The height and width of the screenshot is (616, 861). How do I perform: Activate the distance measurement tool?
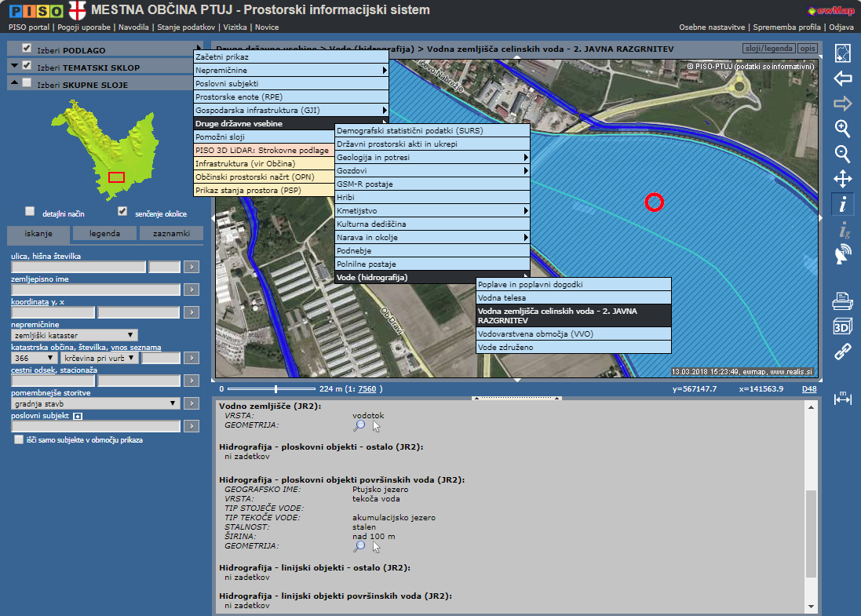click(842, 399)
